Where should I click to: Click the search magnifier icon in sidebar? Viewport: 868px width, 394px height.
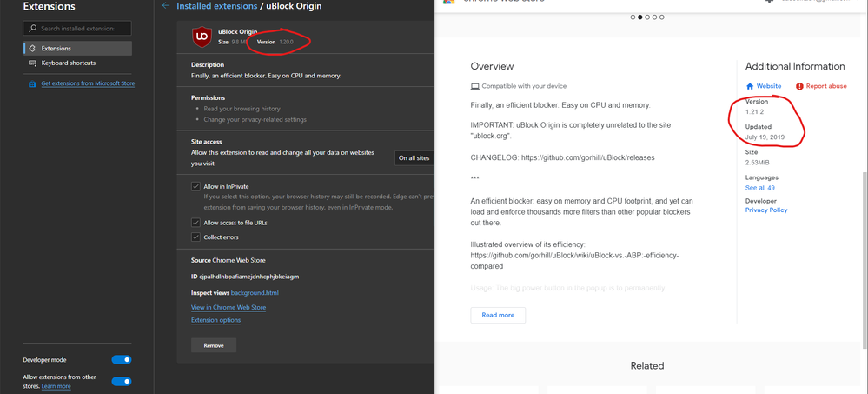33,28
